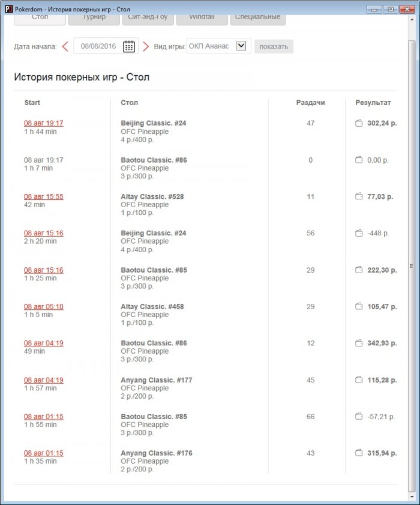Click hands count 66

(x=310, y=417)
